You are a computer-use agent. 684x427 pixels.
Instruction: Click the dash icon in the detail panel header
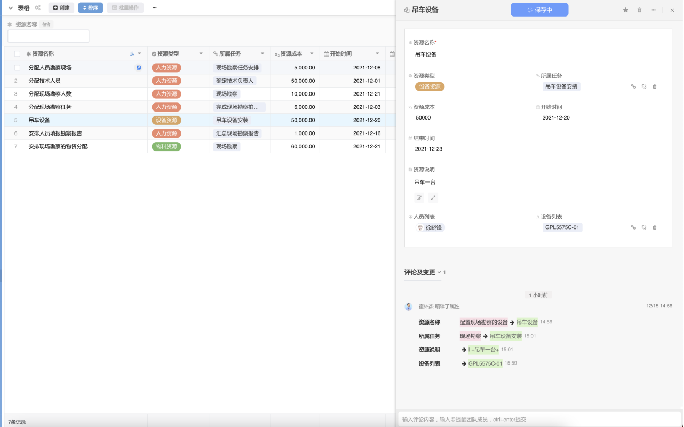(653, 10)
